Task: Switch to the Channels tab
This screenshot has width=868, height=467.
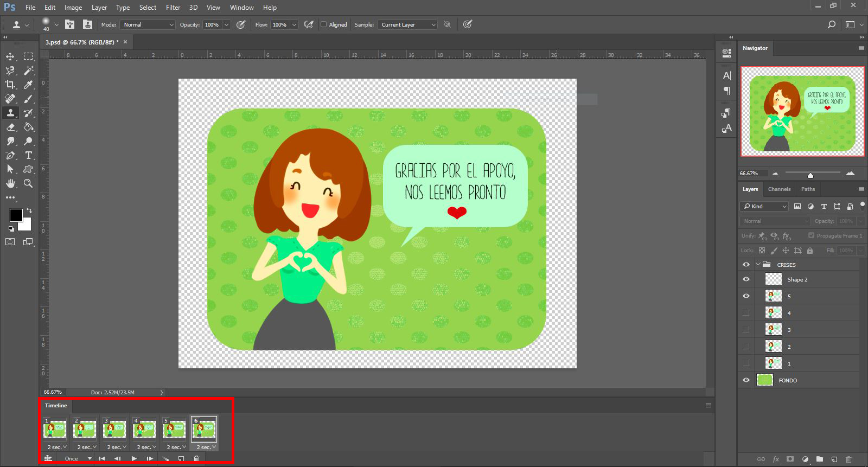Action: 779,189
